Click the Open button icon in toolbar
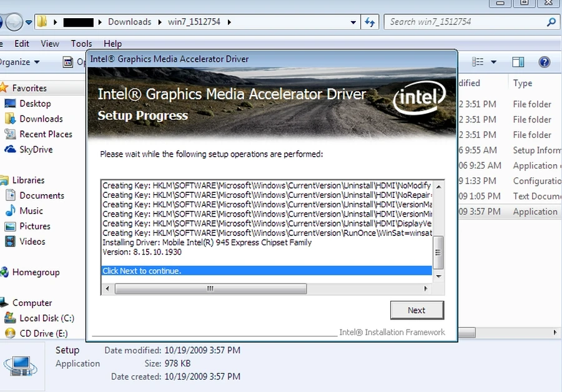The height and width of the screenshot is (392, 562). pyautogui.click(x=67, y=62)
